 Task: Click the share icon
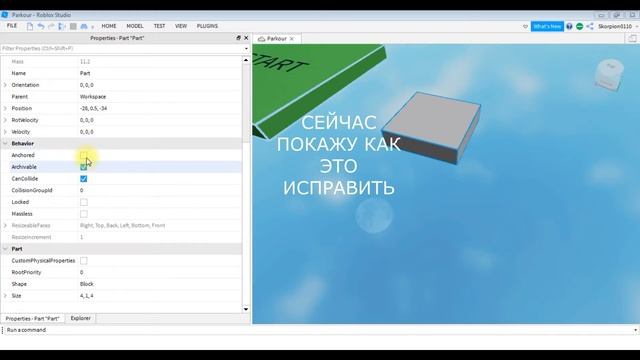tap(590, 27)
